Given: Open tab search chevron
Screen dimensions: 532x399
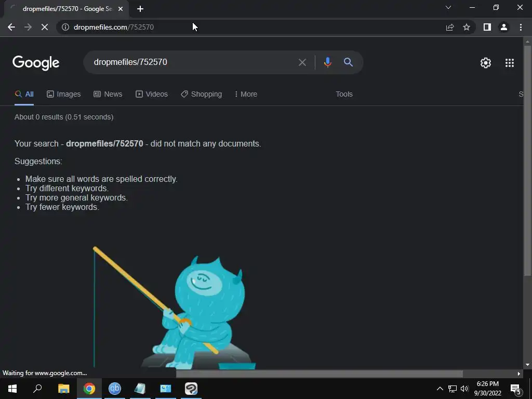Looking at the screenshot, I should [x=448, y=7].
